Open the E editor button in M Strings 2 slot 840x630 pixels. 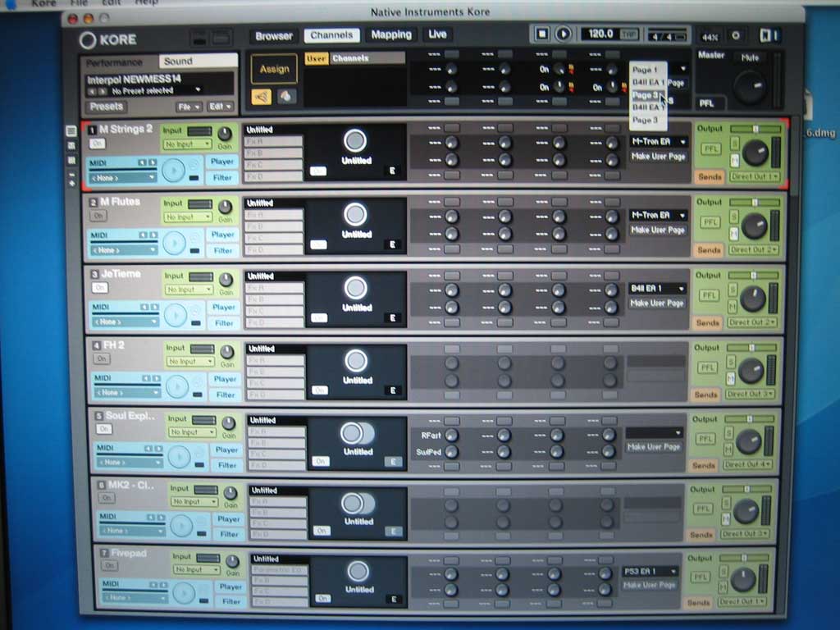393,171
